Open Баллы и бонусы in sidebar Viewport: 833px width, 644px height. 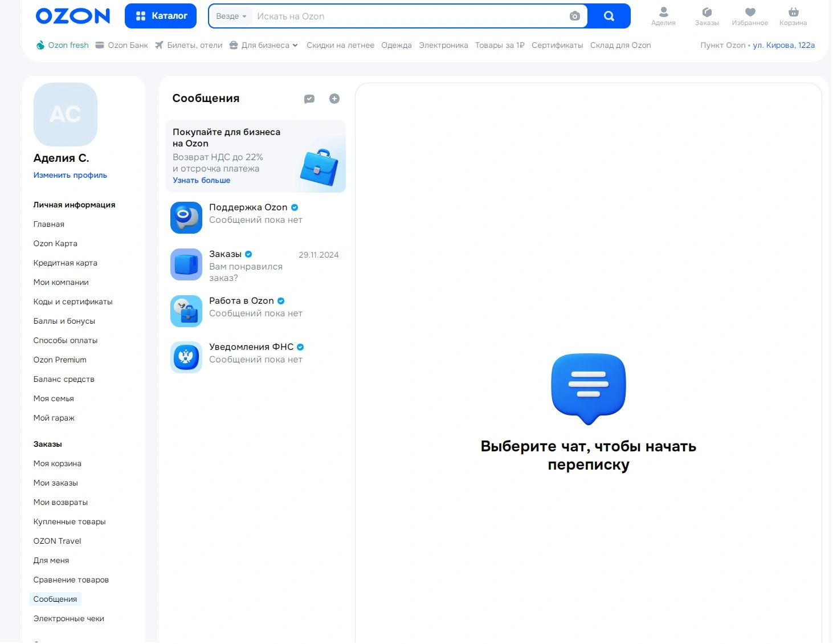pos(64,321)
